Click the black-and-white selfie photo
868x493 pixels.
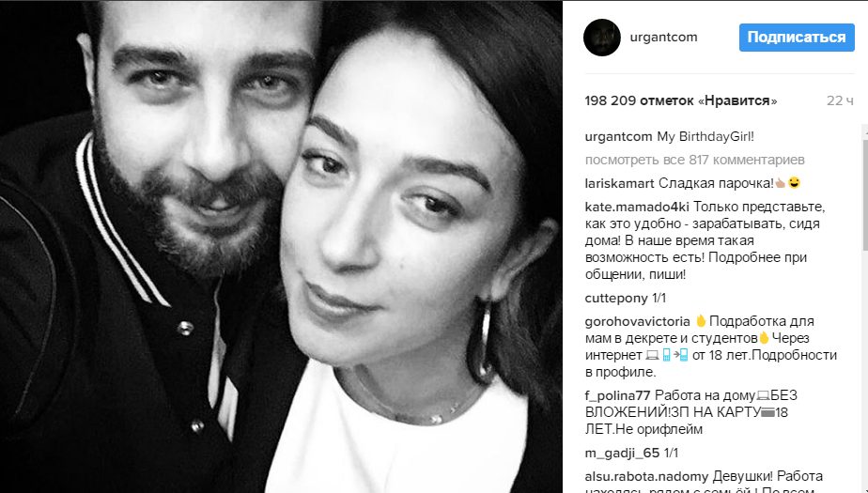(x=281, y=247)
